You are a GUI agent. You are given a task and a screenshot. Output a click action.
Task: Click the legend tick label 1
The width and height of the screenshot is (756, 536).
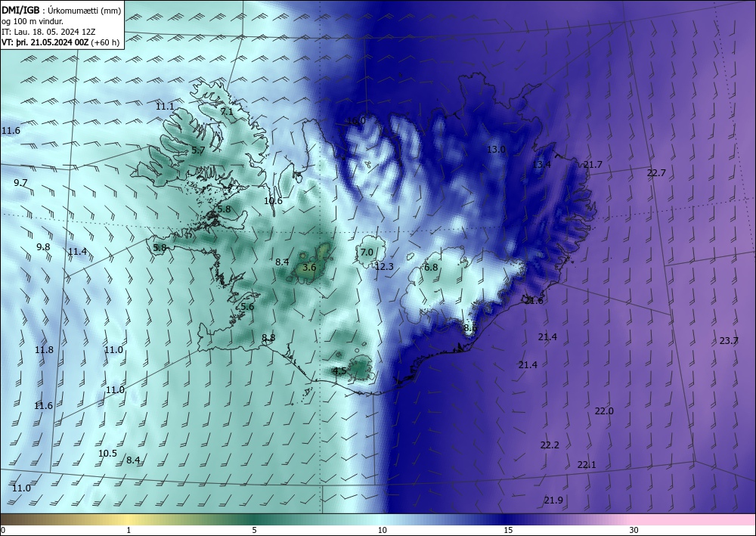[129, 531]
